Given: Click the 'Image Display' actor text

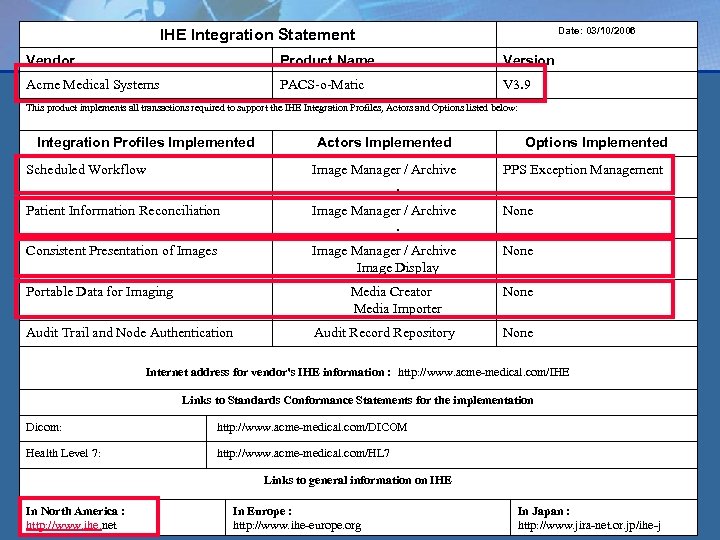Looking at the screenshot, I should pos(398,268).
